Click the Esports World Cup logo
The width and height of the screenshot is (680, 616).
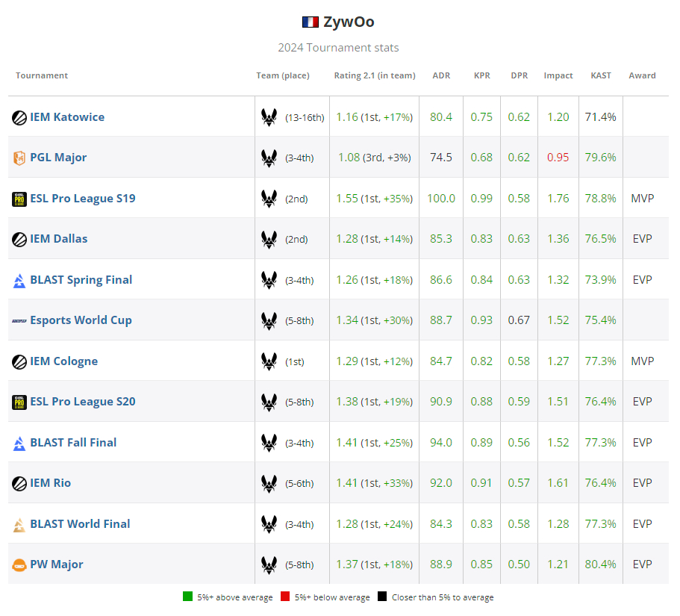pyautogui.click(x=18, y=320)
